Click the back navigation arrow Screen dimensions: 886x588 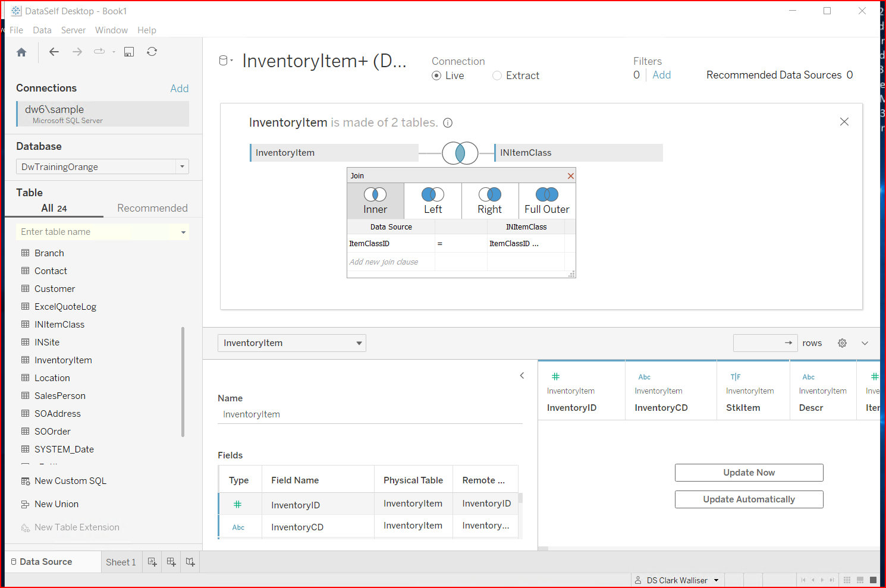[x=54, y=52]
